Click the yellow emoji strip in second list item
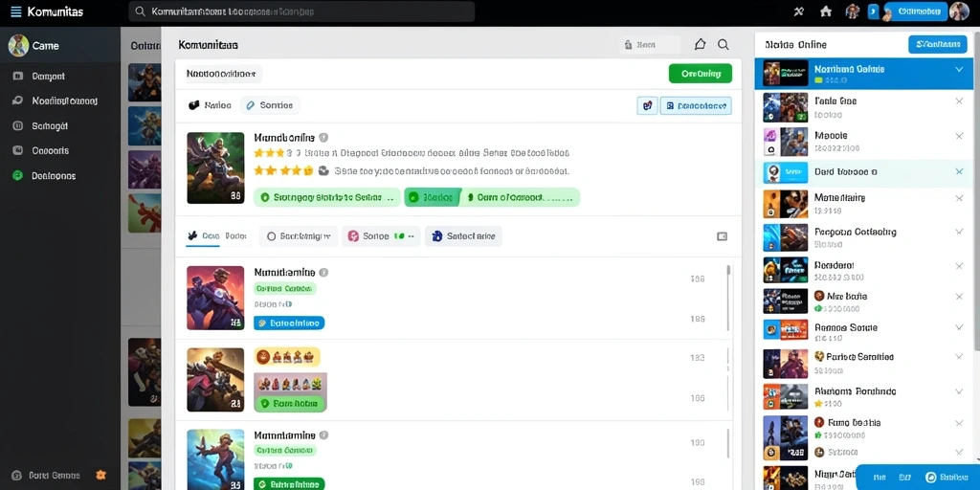 coord(287,357)
